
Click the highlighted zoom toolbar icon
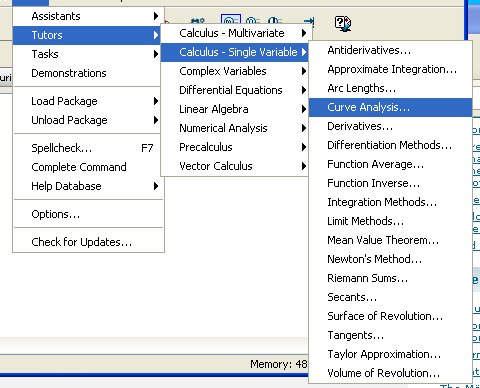(231, 19)
